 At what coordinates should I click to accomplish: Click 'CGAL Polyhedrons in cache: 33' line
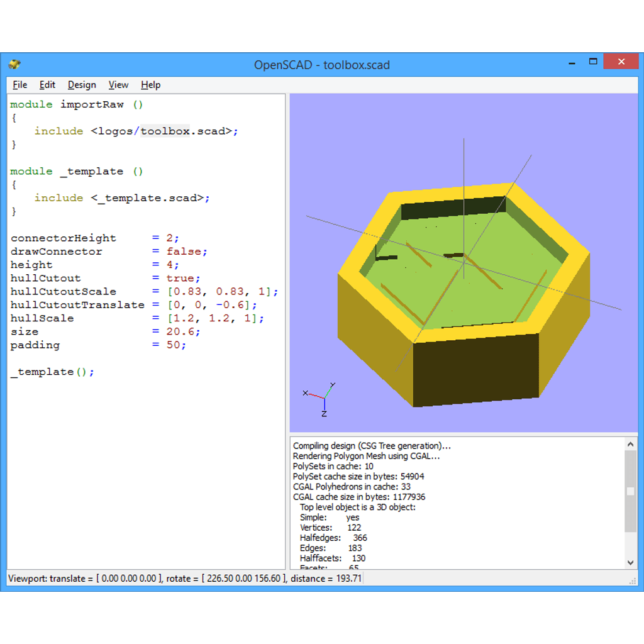point(352,487)
